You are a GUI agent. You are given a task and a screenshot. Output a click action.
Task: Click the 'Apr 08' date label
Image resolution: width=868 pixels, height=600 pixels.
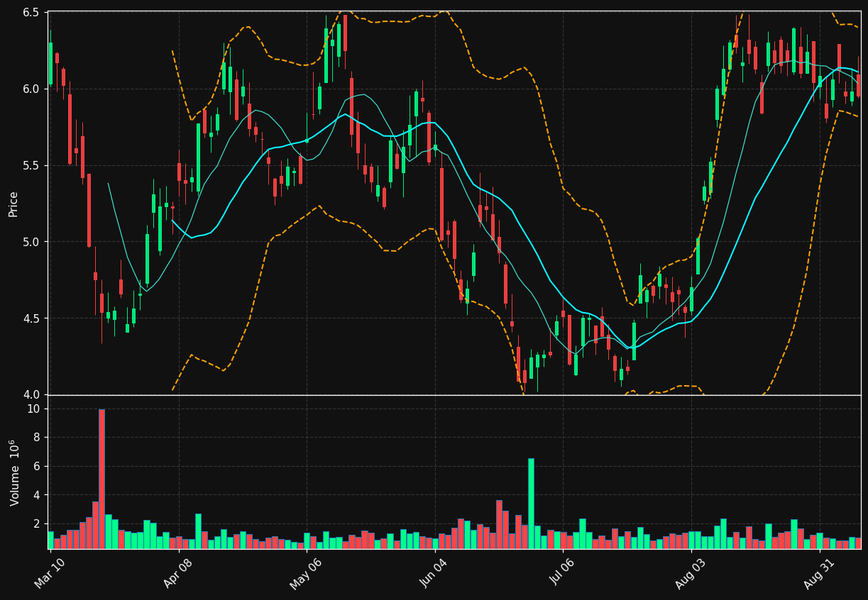tap(177, 574)
